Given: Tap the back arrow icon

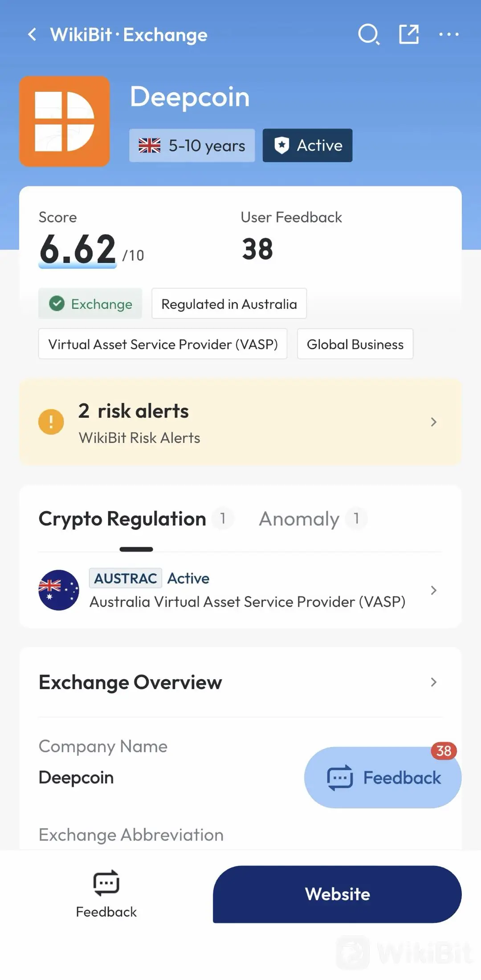Looking at the screenshot, I should tap(32, 34).
